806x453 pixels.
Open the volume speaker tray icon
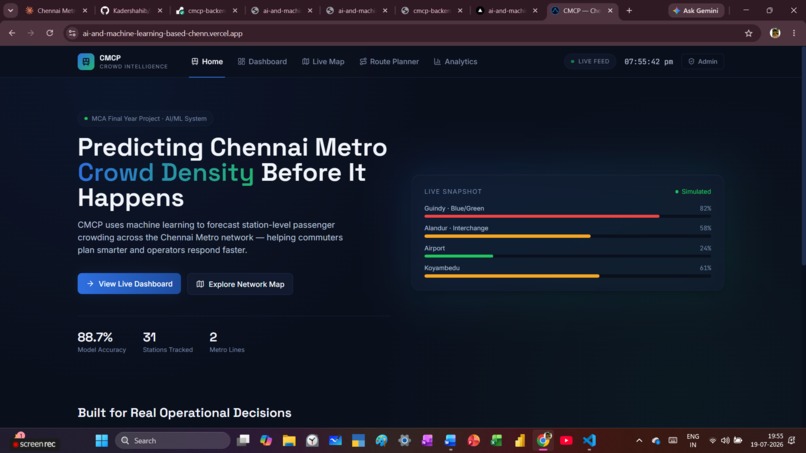click(725, 441)
